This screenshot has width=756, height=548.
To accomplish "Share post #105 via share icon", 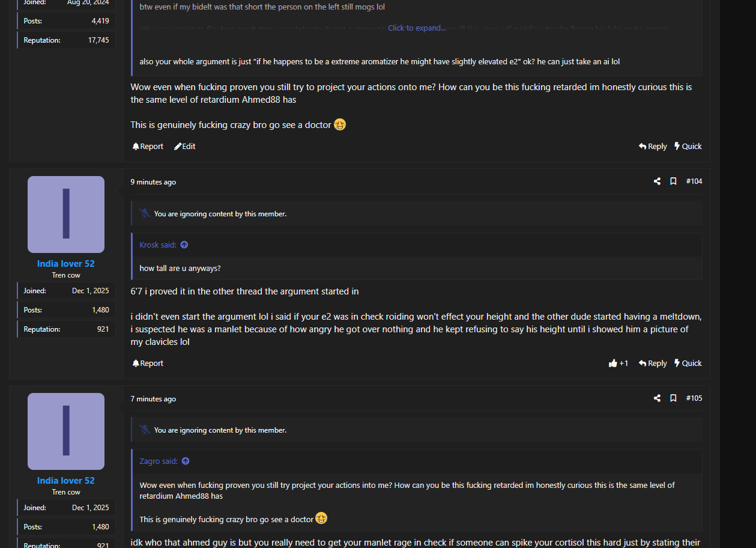I will click(657, 398).
